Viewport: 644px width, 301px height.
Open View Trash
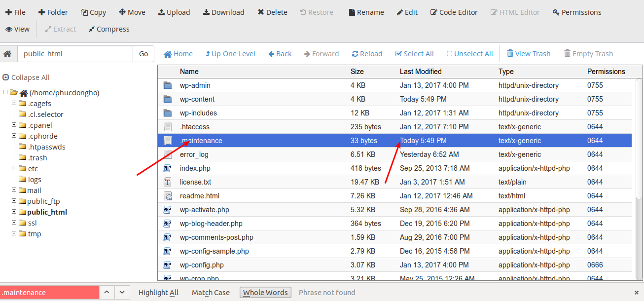[529, 54]
